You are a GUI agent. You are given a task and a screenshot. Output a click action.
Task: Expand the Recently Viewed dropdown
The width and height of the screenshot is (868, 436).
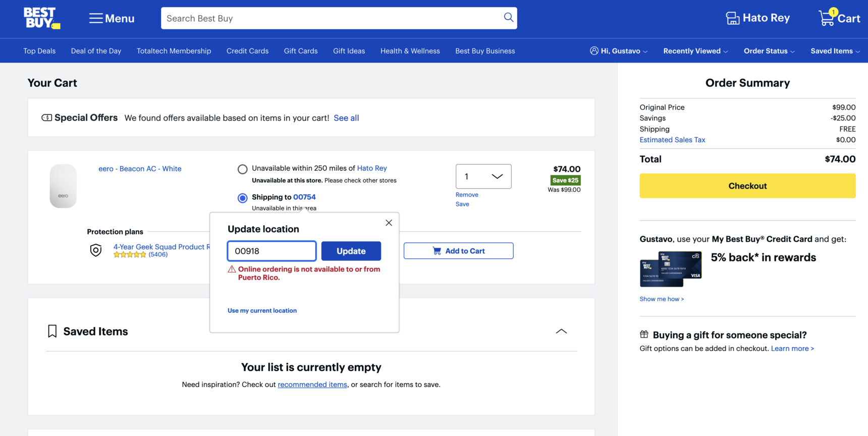point(695,50)
